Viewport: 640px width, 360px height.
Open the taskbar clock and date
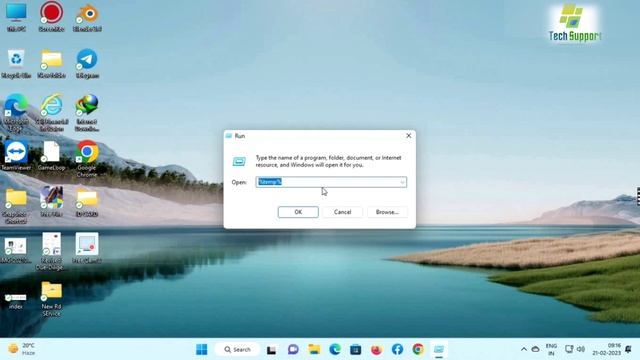pyautogui.click(x=607, y=349)
